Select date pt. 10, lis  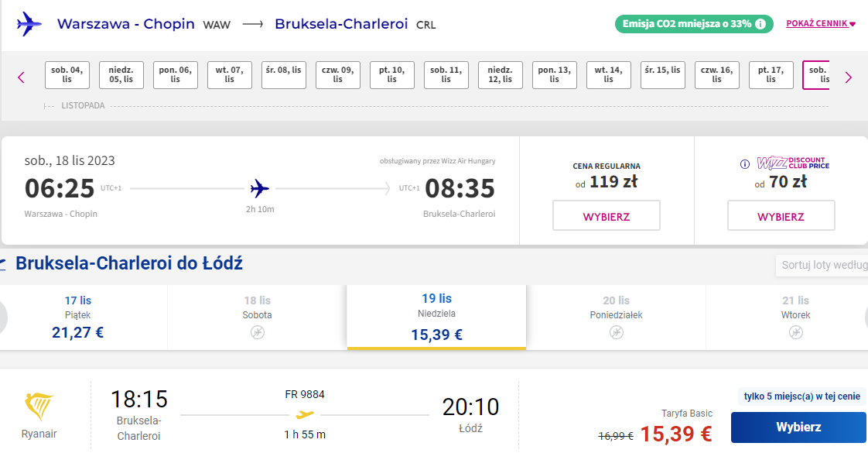pyautogui.click(x=392, y=75)
